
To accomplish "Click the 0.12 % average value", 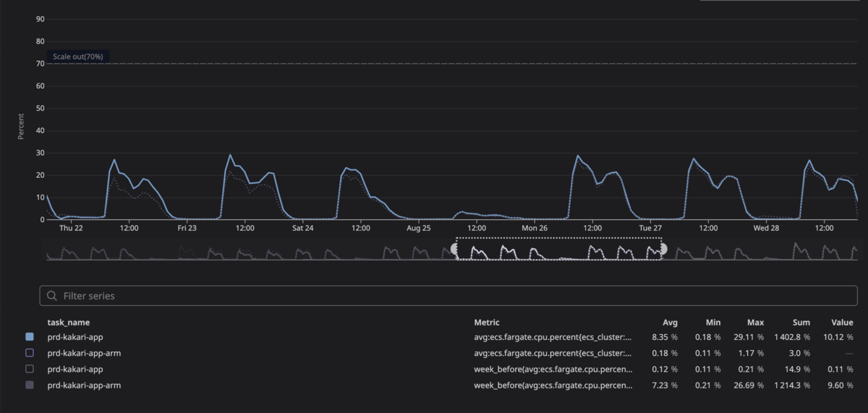I will tap(665, 369).
